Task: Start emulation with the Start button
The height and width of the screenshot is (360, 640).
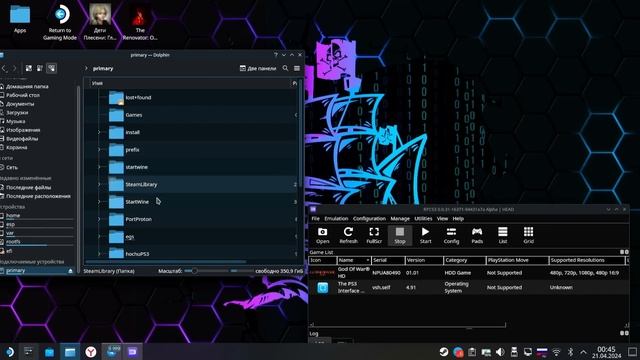Action: (x=425, y=236)
